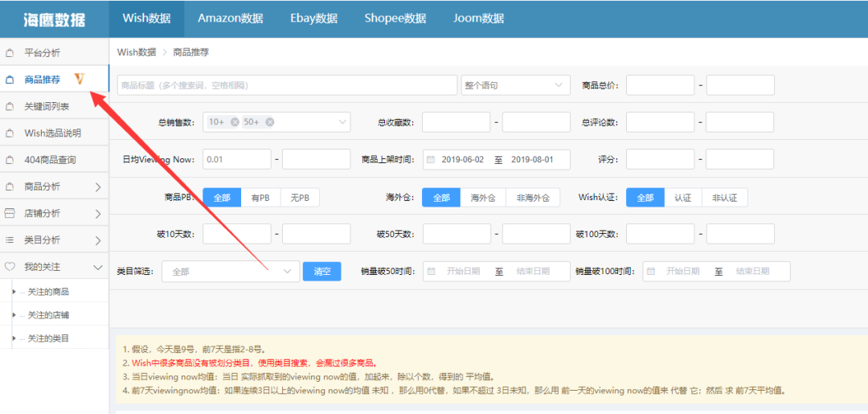Open the 总销售数 multi-select dropdown
868x414 pixels.
point(276,121)
